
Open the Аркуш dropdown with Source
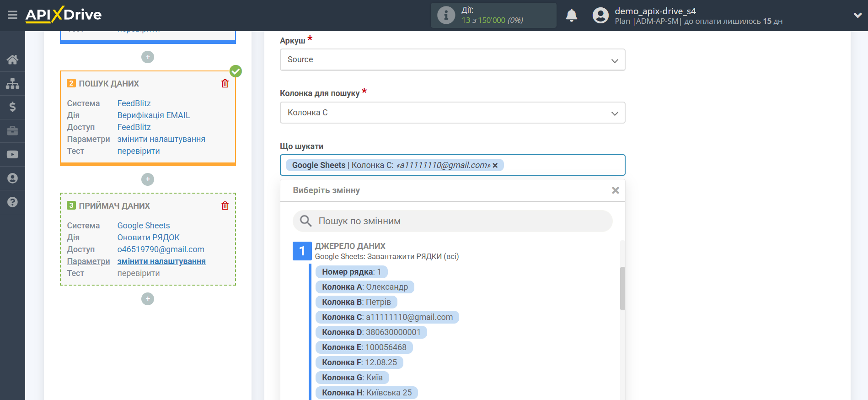[x=452, y=60]
